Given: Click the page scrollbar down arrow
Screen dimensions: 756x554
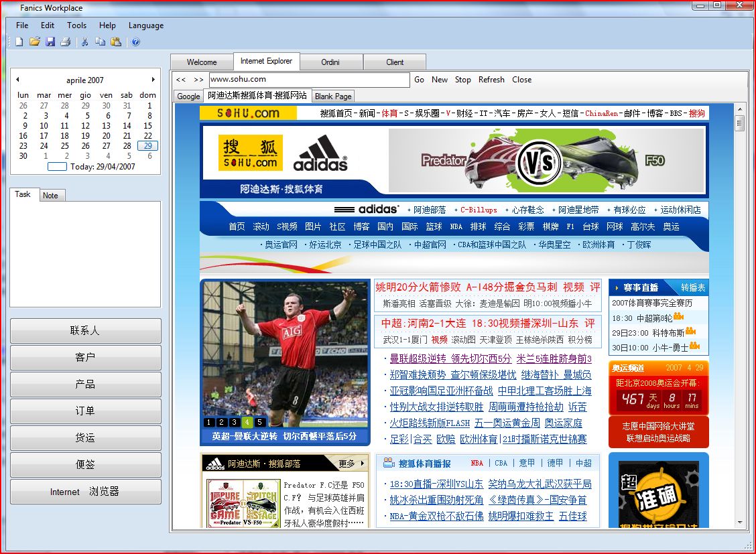Looking at the screenshot, I should coord(740,523).
